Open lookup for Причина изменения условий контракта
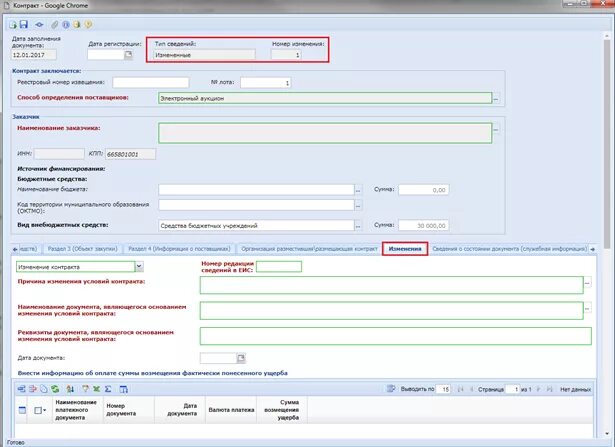 pos(588,282)
